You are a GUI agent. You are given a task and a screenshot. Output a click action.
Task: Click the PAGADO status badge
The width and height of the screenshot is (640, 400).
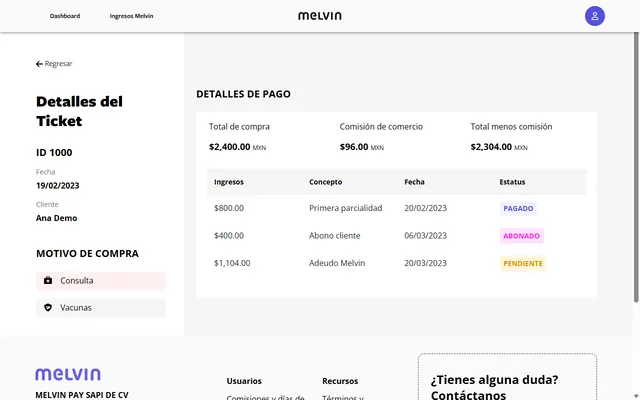(518, 208)
